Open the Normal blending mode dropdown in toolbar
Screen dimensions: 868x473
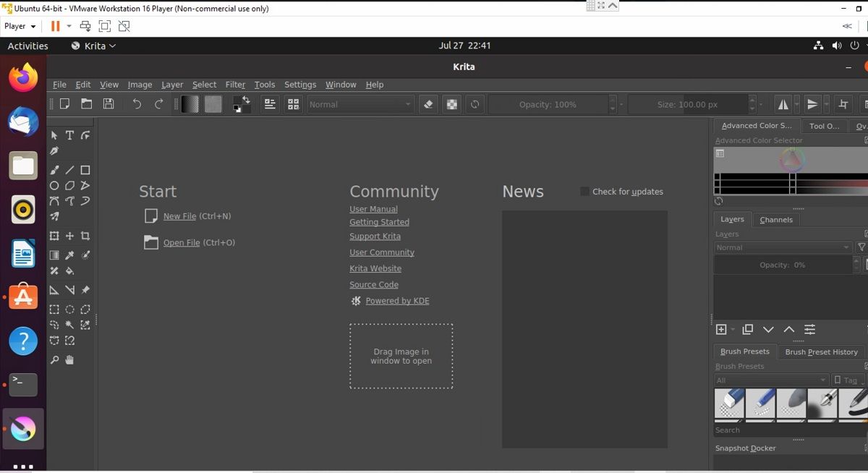pyautogui.click(x=360, y=104)
